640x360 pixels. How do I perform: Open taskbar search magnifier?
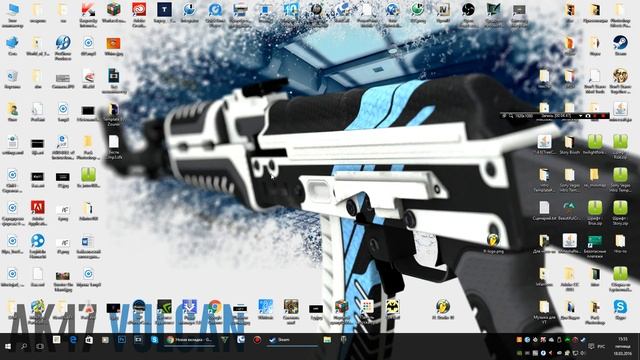coord(24,346)
